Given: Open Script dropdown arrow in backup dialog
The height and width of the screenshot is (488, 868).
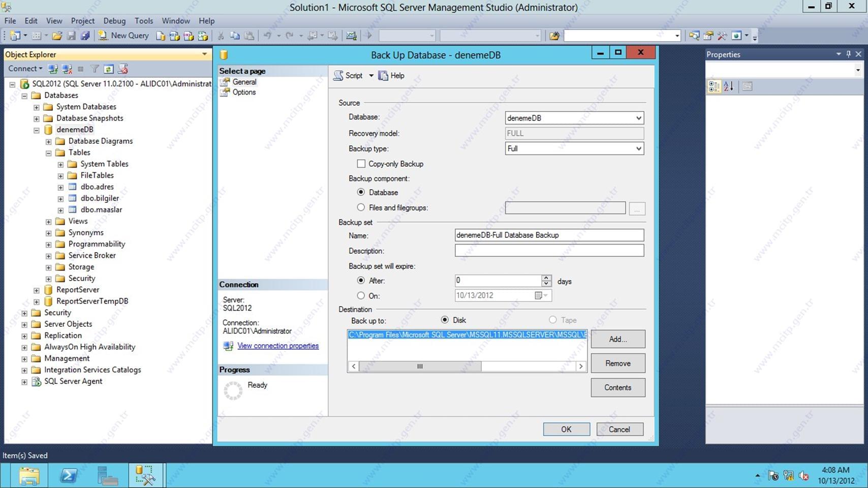Looking at the screenshot, I should (371, 76).
